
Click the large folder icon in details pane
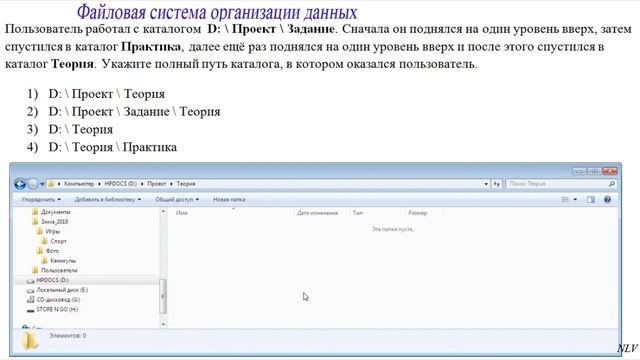[x=30, y=341]
